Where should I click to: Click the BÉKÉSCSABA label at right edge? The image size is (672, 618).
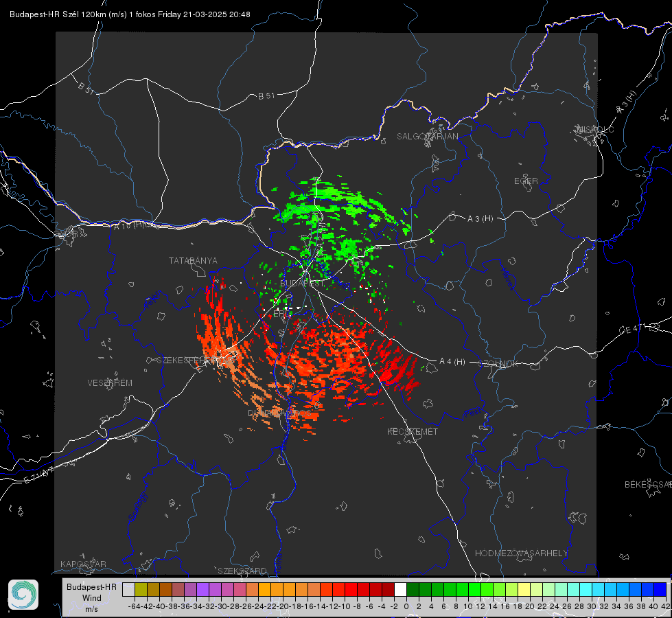648,485
